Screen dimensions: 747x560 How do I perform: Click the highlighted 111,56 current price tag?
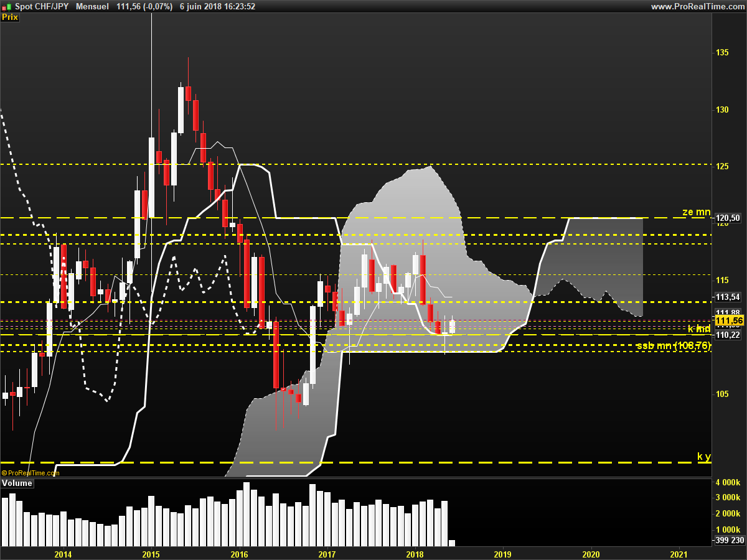coord(729,320)
